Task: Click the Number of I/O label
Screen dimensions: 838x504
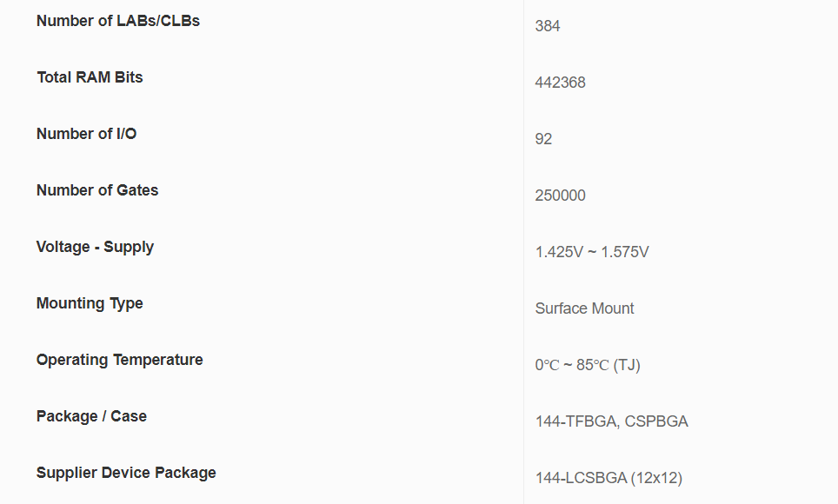Action: [x=86, y=134]
